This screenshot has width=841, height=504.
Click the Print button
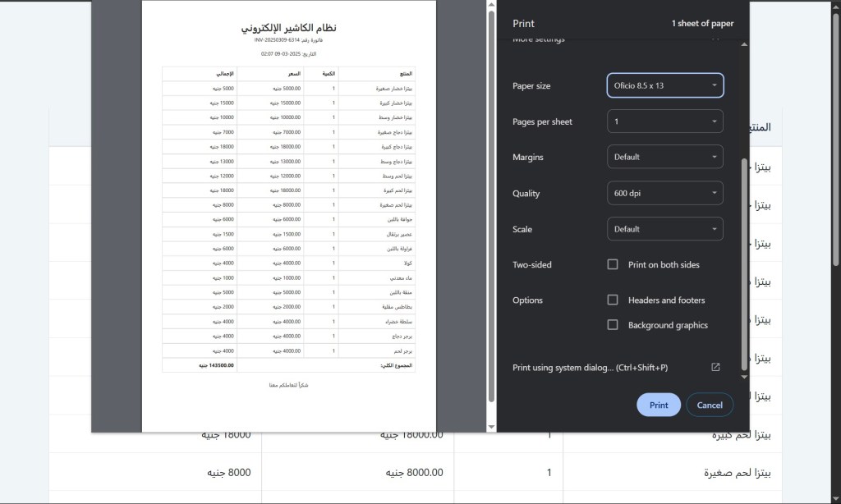pyautogui.click(x=659, y=405)
